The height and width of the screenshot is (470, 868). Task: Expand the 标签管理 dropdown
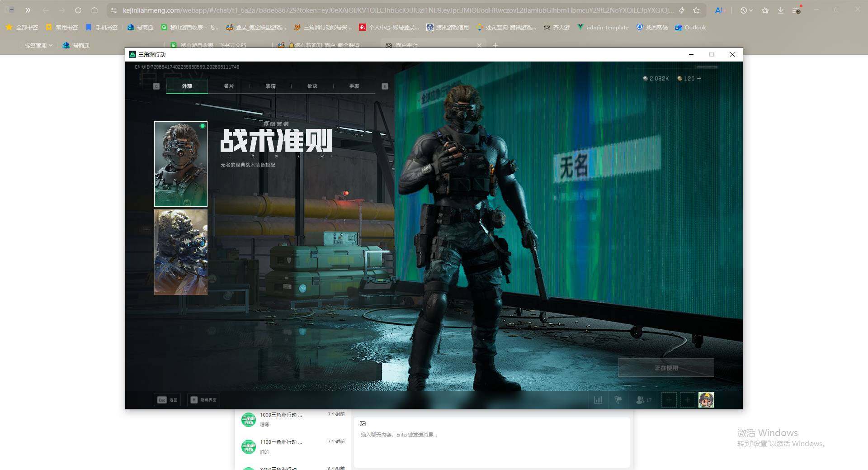click(38, 45)
